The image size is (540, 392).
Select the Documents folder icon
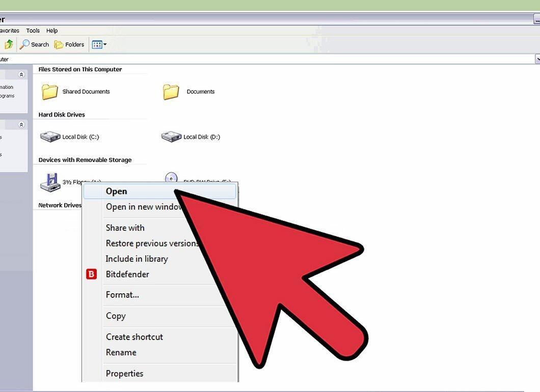(171, 92)
